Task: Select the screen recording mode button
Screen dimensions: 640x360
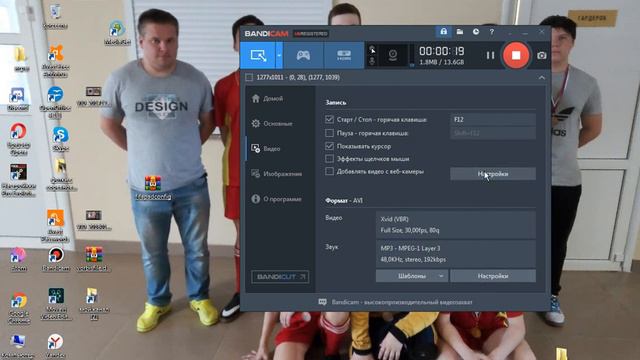Action: [258, 55]
